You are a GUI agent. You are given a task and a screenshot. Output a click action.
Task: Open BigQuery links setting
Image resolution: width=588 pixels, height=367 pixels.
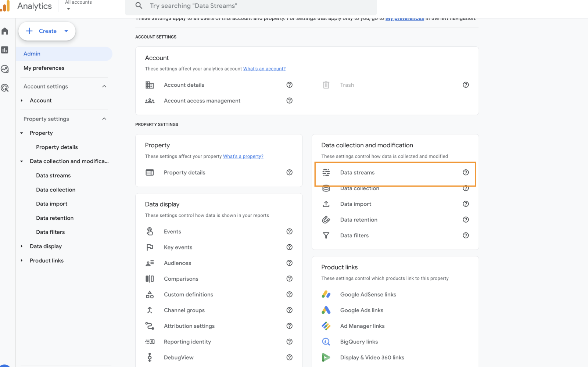[x=359, y=342]
